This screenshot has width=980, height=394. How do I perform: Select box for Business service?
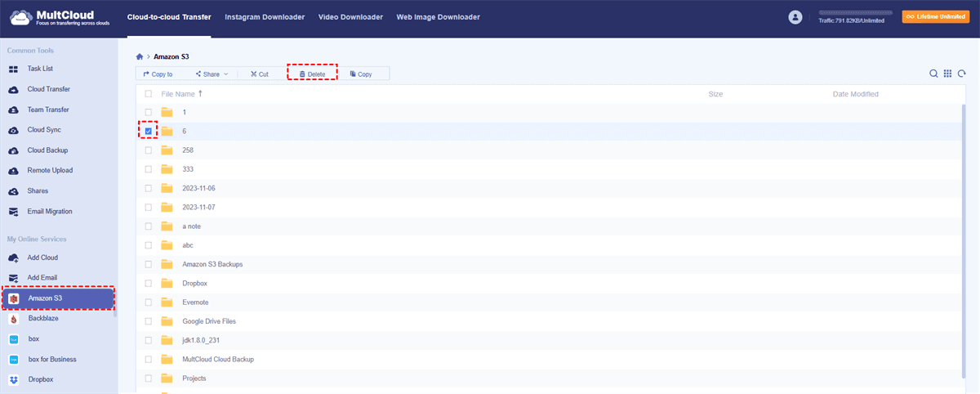tap(52, 360)
